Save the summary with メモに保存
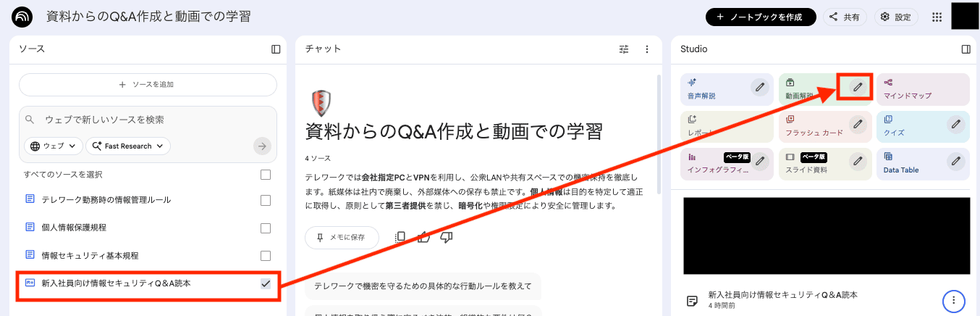Screen dimensions: 980x316 [342, 237]
